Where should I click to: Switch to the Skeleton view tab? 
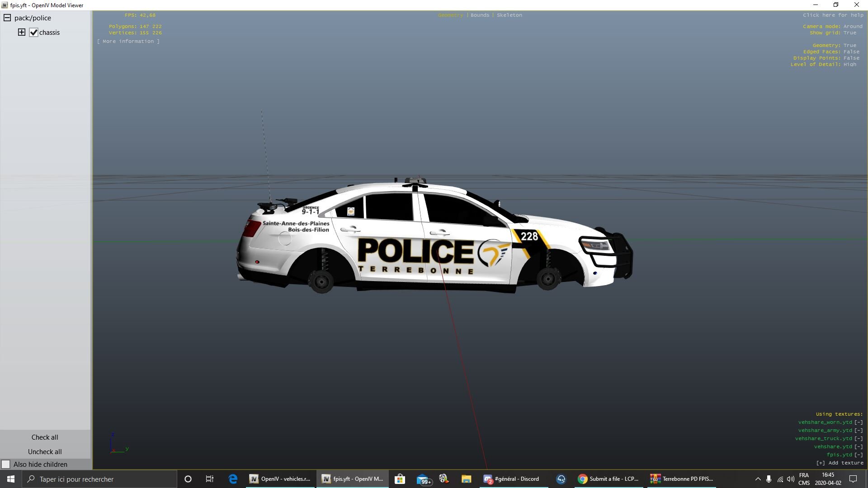(509, 15)
